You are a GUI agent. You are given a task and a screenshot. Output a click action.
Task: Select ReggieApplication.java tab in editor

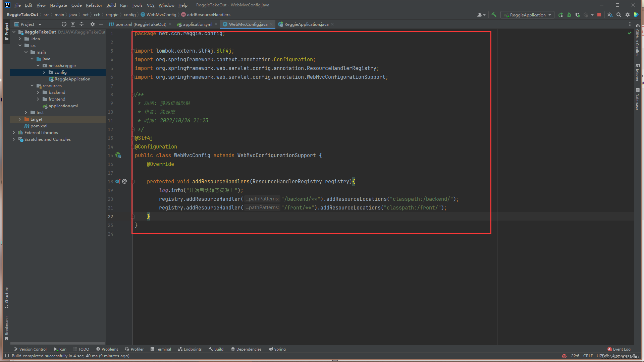click(x=305, y=24)
